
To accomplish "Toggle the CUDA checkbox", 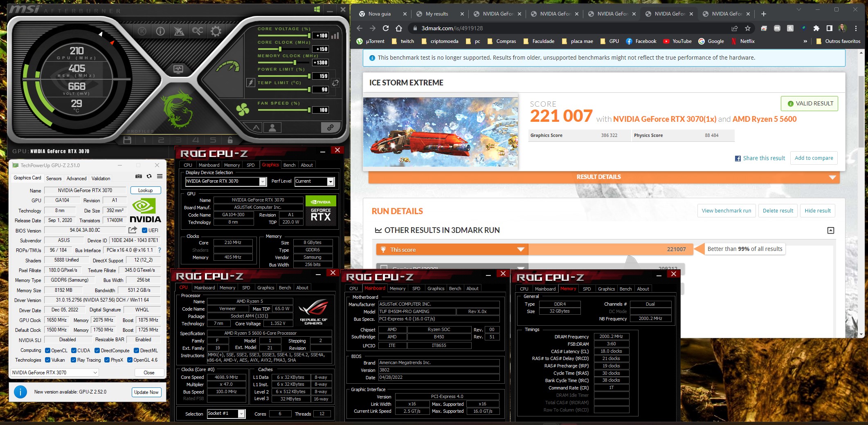I will coord(74,350).
